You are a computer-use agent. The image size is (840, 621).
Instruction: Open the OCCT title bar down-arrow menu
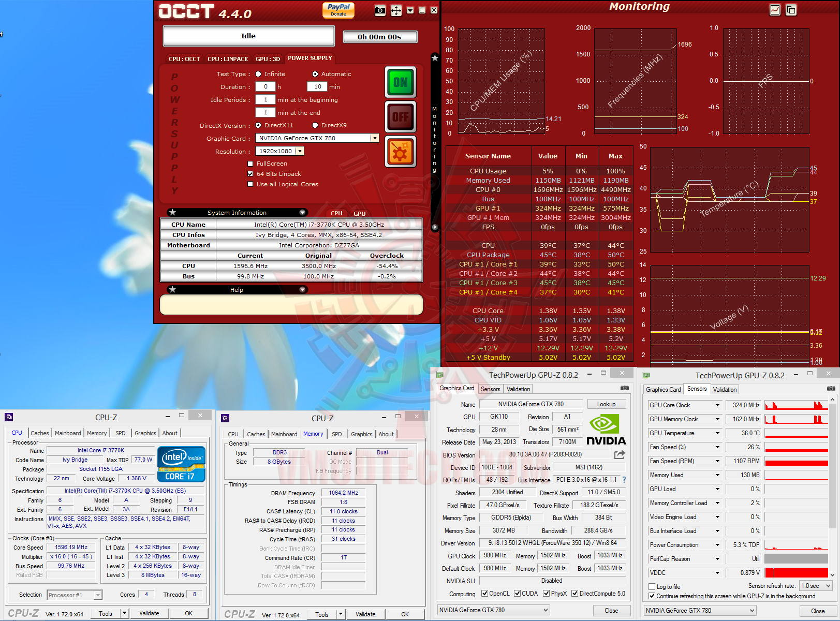pyautogui.click(x=410, y=10)
